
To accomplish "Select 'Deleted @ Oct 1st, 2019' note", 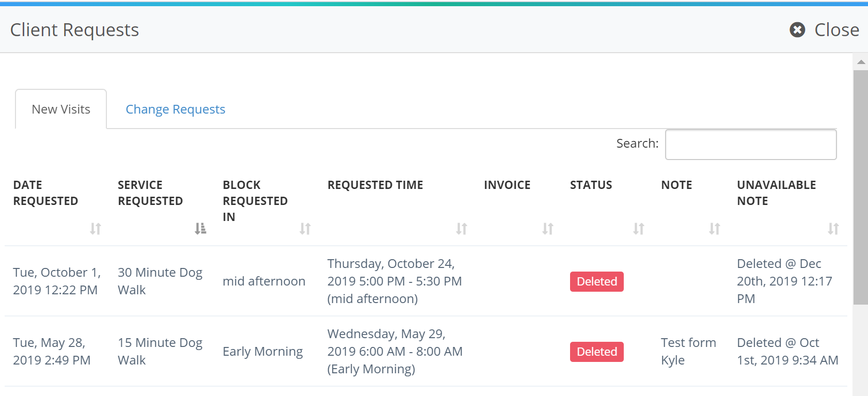I will click(787, 351).
